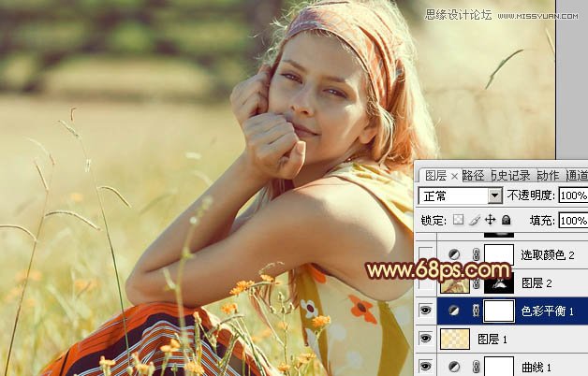Lock image pixels brush icon

[475, 220]
